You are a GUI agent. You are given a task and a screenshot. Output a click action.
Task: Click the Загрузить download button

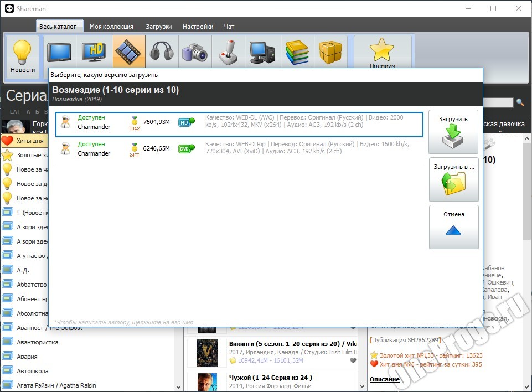click(x=453, y=132)
